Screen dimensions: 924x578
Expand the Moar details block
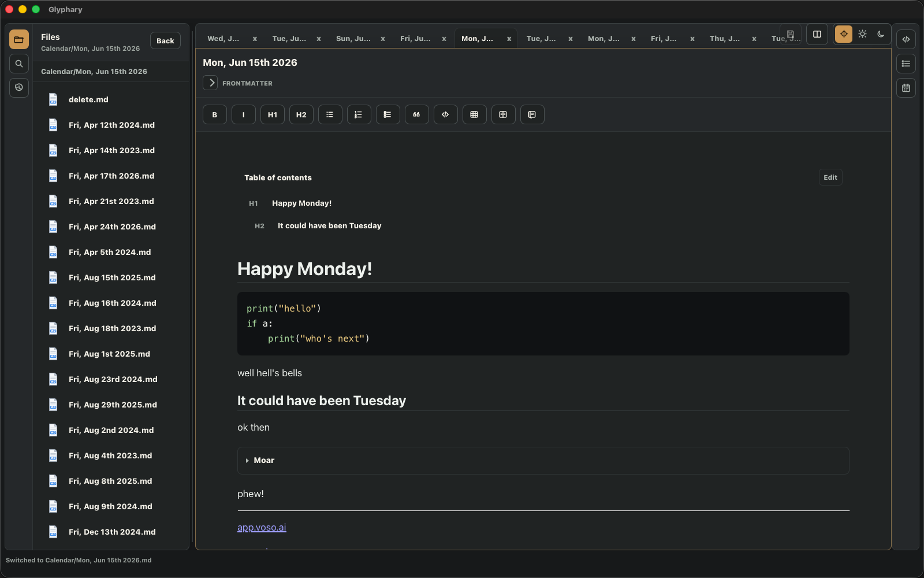point(543,461)
